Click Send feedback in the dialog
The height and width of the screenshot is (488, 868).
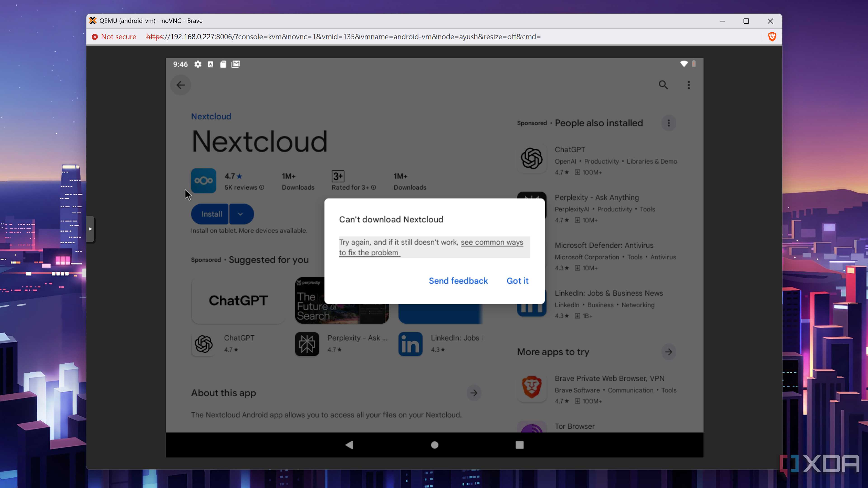[x=458, y=281]
